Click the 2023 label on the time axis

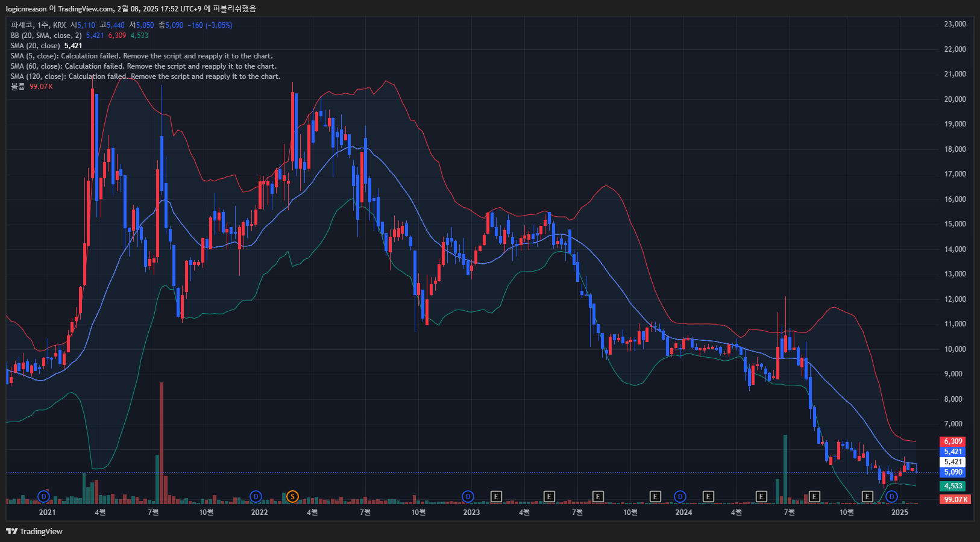[471, 512]
